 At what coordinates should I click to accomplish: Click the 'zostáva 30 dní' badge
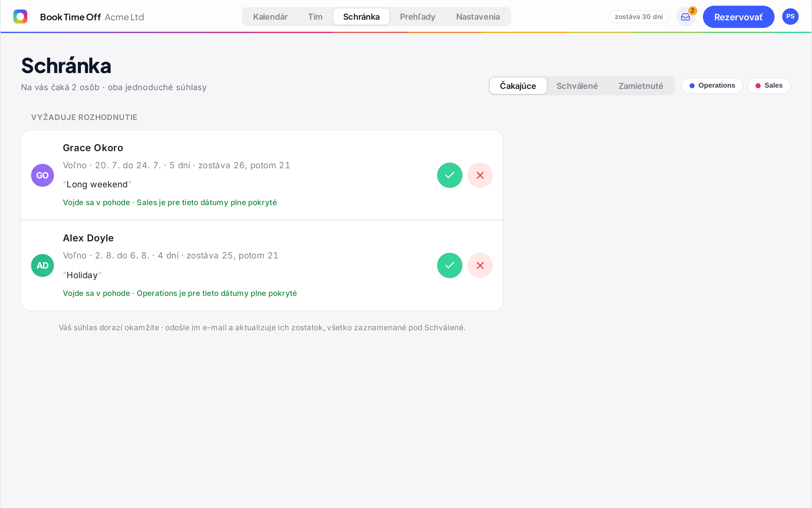pos(638,17)
